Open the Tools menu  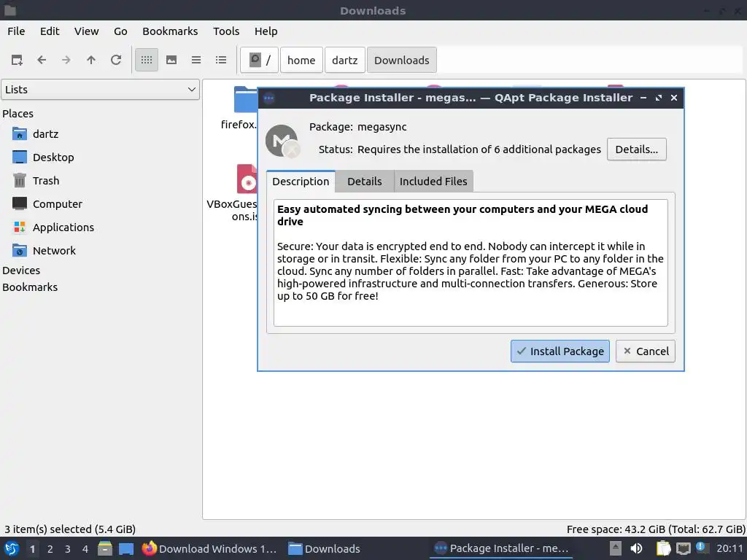coord(226,31)
